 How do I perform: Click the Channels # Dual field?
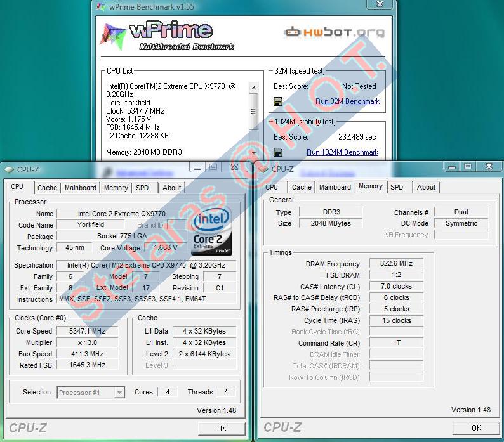(x=461, y=212)
